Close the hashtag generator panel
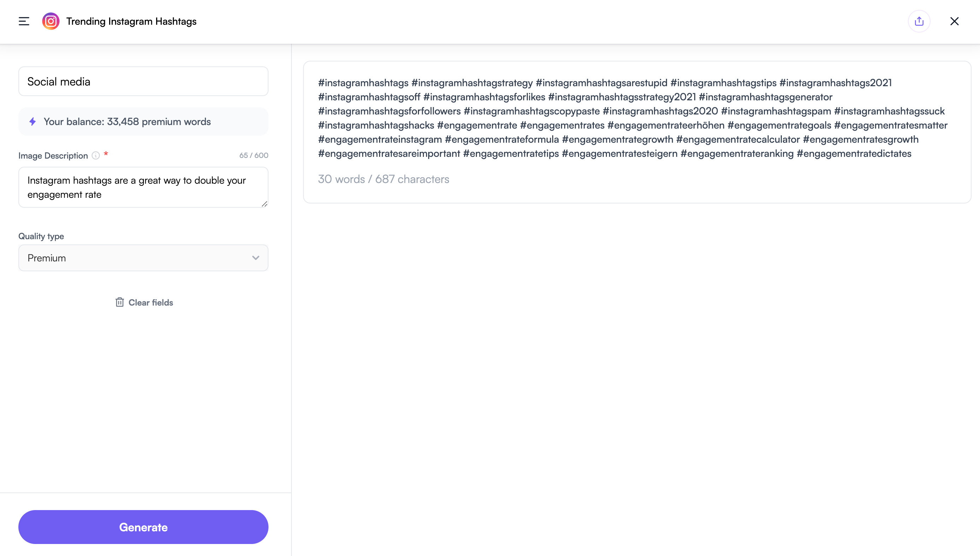This screenshot has height=556, width=980. [954, 22]
